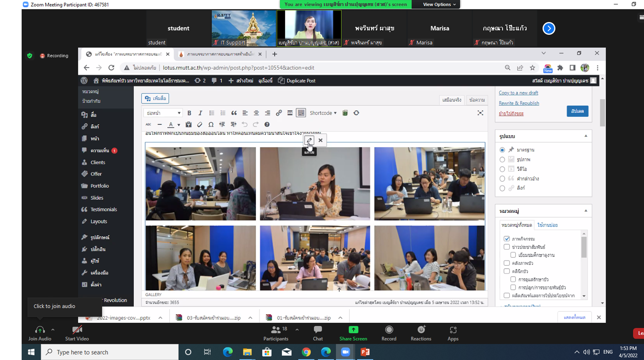Open the WordPress logo menu

pyautogui.click(x=84, y=81)
